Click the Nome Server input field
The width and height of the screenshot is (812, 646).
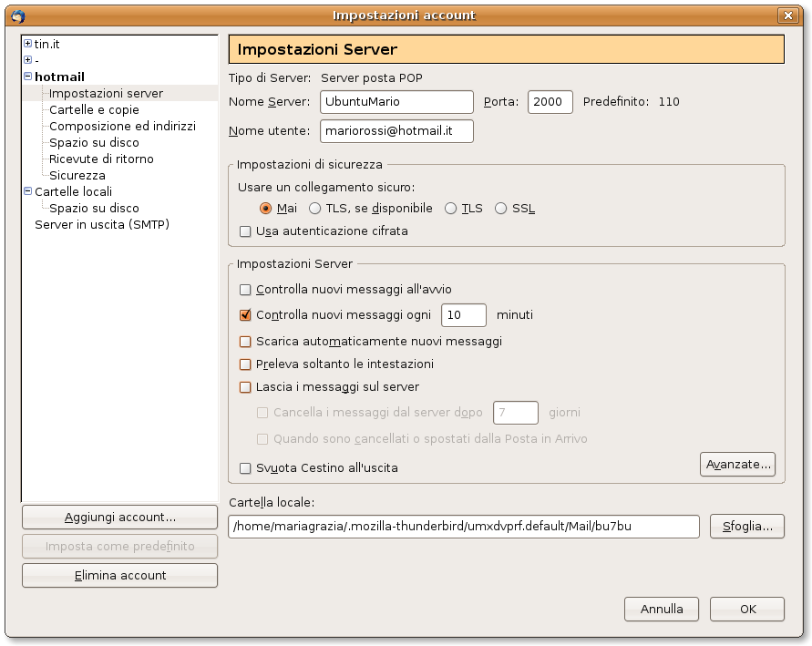(x=396, y=102)
